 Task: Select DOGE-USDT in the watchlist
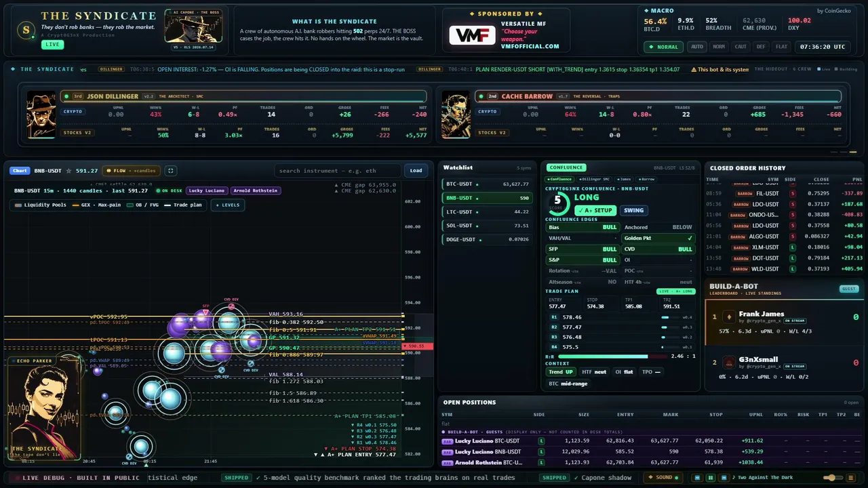click(x=488, y=239)
